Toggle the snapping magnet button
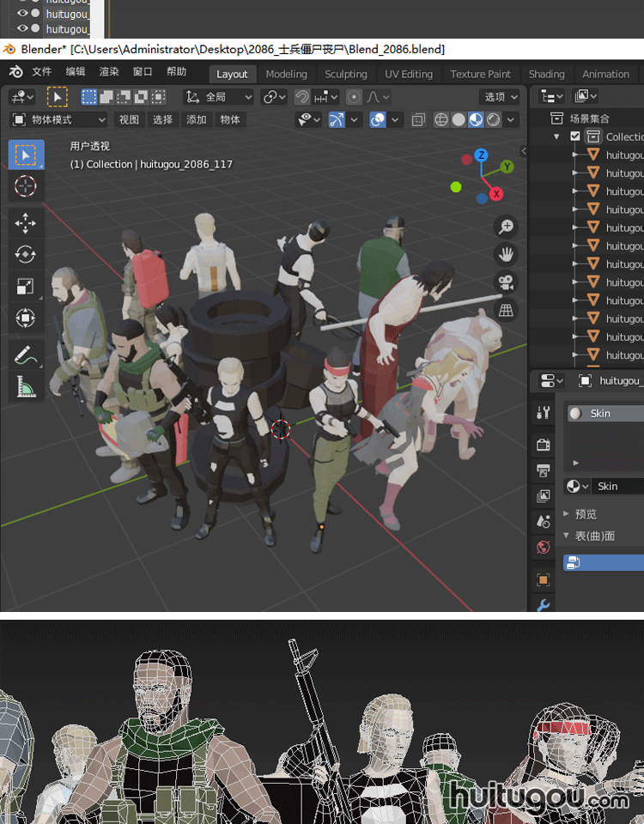Image resolution: width=644 pixels, height=824 pixels. pos(302,97)
